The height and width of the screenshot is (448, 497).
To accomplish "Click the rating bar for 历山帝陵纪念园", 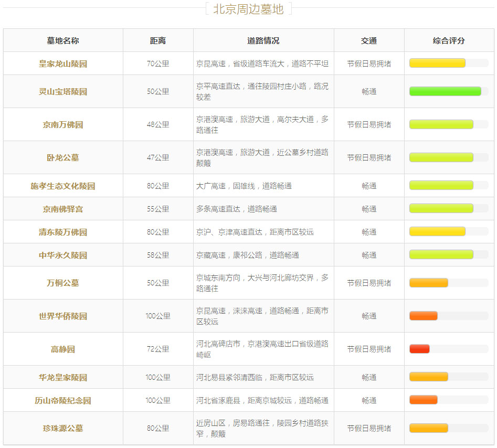I will [x=423, y=400].
